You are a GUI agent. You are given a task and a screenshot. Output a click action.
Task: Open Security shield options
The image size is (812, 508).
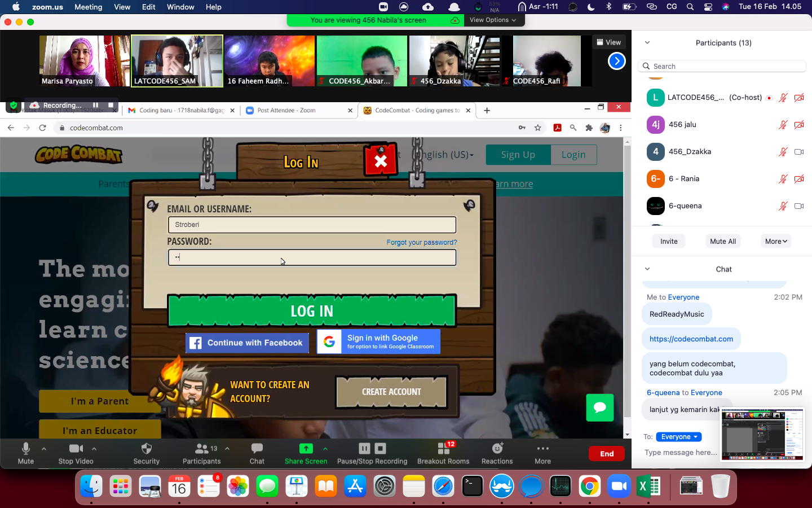coord(147,453)
